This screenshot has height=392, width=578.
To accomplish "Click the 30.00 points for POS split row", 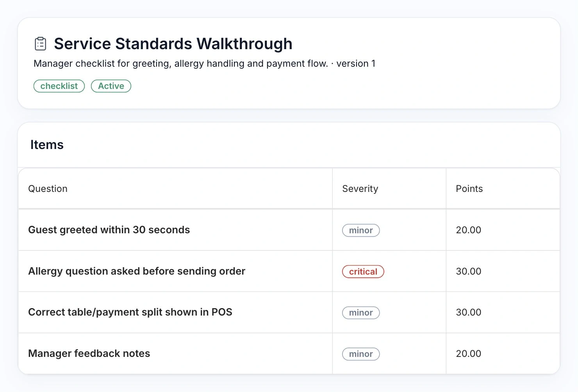I will [x=468, y=312].
